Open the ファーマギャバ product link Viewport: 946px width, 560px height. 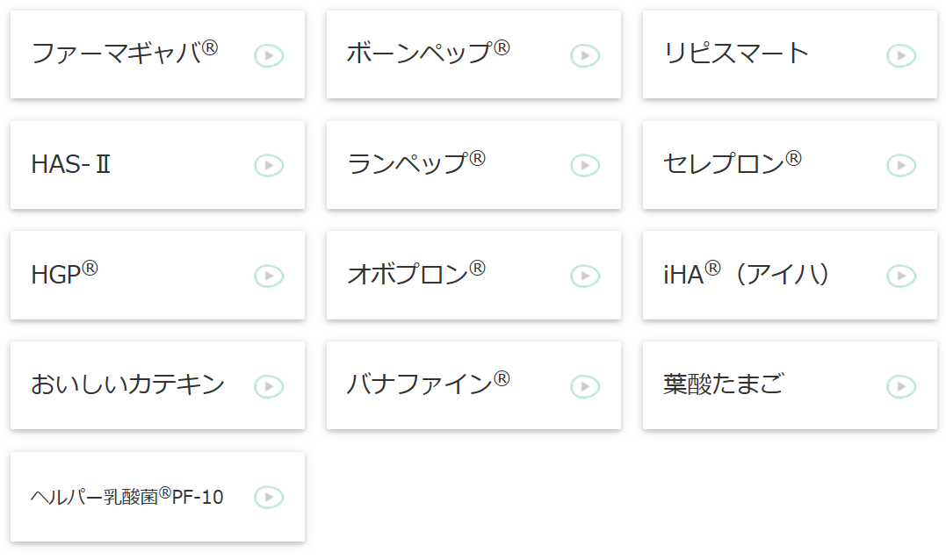coord(124,54)
